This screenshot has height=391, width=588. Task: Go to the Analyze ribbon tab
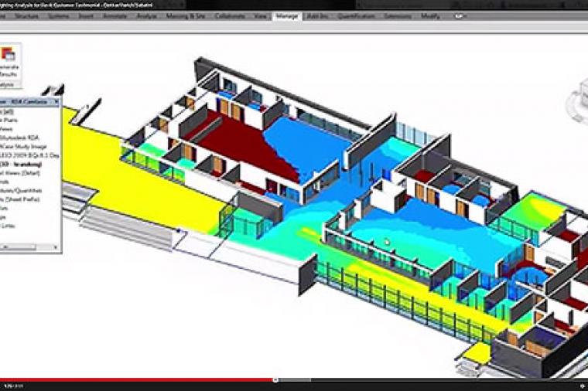pyautogui.click(x=147, y=15)
